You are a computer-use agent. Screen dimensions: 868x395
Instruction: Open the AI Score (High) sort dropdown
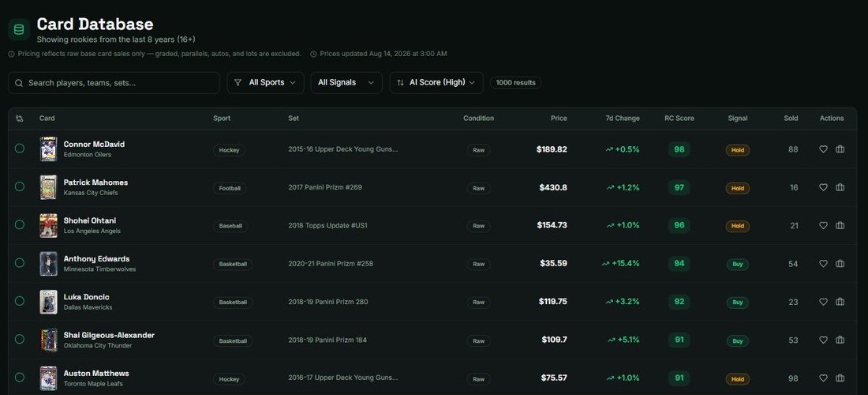point(436,82)
